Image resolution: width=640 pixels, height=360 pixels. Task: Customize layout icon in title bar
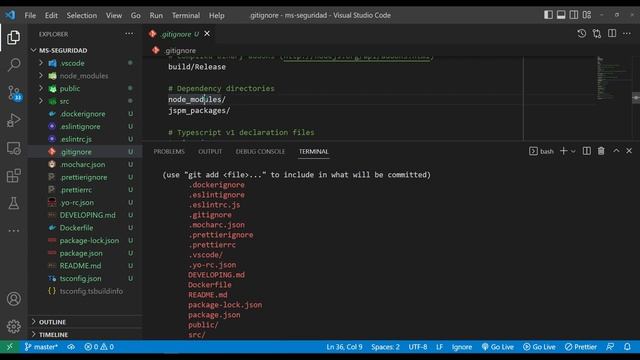click(x=587, y=15)
